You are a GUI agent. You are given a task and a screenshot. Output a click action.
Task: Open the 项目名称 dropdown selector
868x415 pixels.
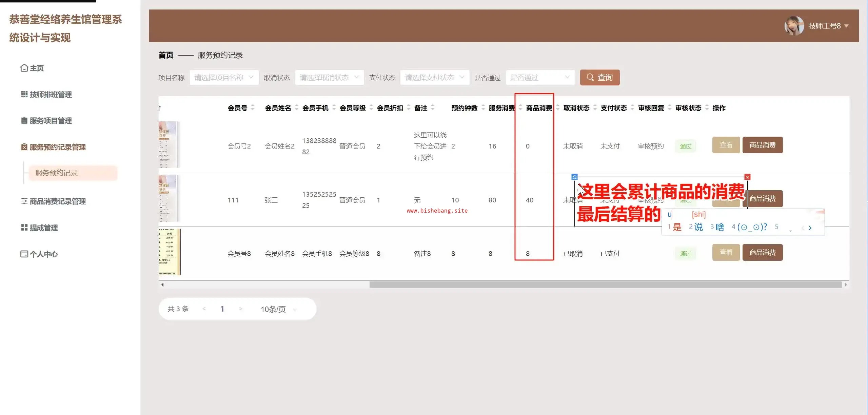coord(224,78)
